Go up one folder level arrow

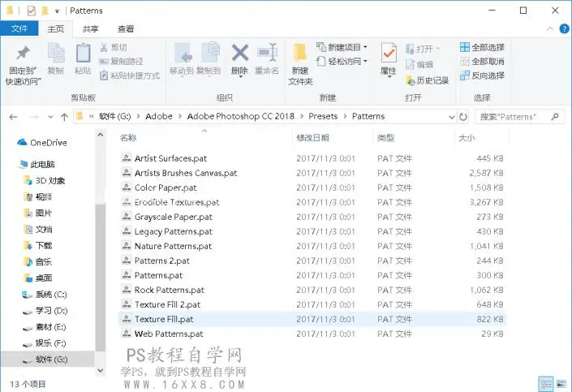pos(65,117)
